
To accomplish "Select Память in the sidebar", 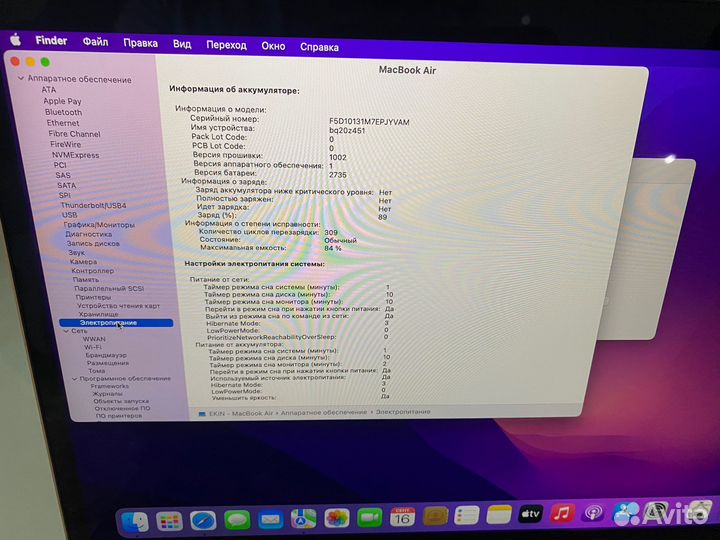I will point(86,280).
